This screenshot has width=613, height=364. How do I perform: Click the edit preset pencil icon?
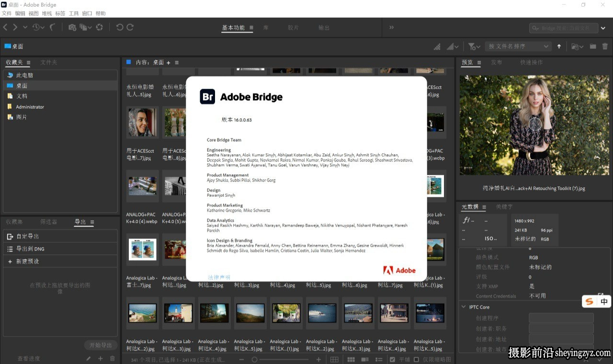[x=88, y=358]
